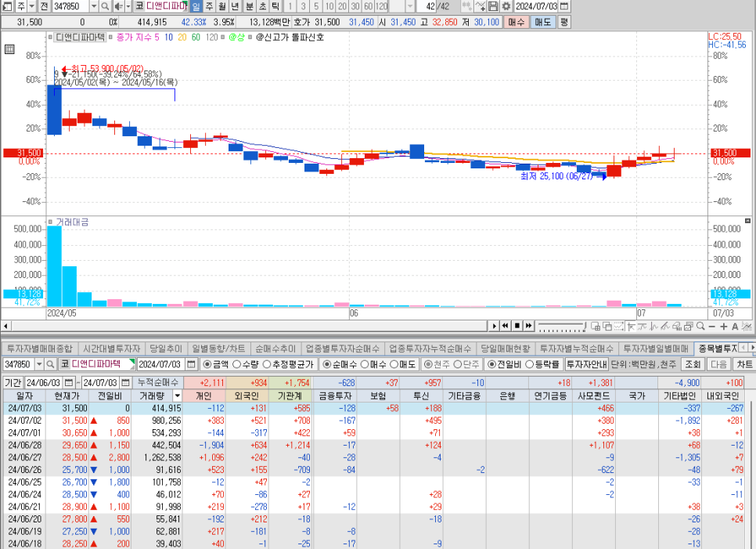
Task: Click the chart overlay icon right of the A tool
Action: pyautogui.click(x=747, y=327)
